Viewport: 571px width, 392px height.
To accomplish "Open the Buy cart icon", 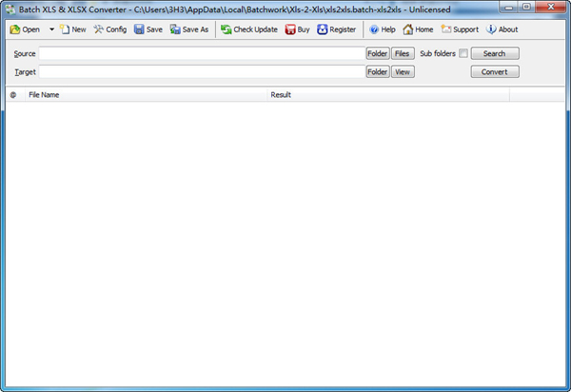I will pyautogui.click(x=298, y=29).
